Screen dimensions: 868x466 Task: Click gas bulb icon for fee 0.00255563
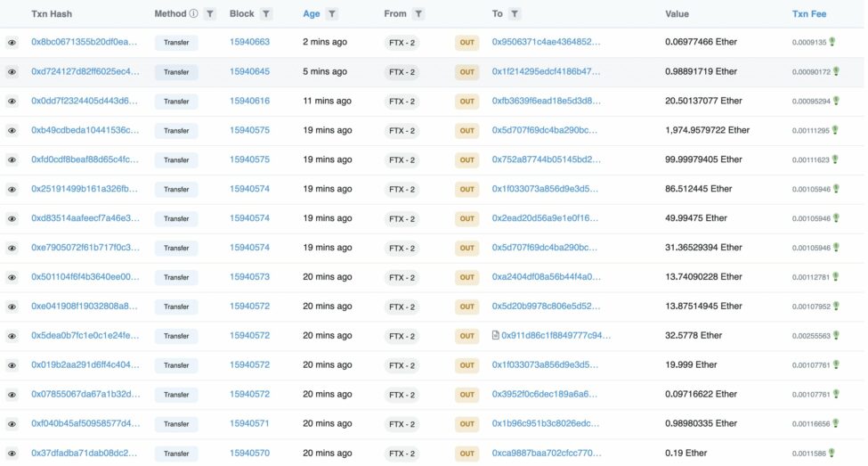[836, 335]
